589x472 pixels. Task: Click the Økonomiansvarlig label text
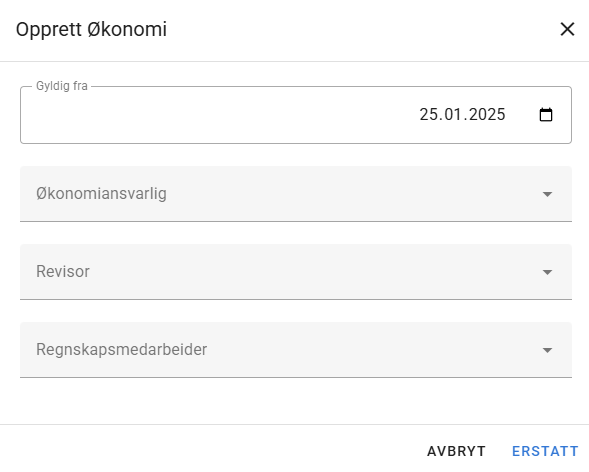pyautogui.click(x=101, y=194)
